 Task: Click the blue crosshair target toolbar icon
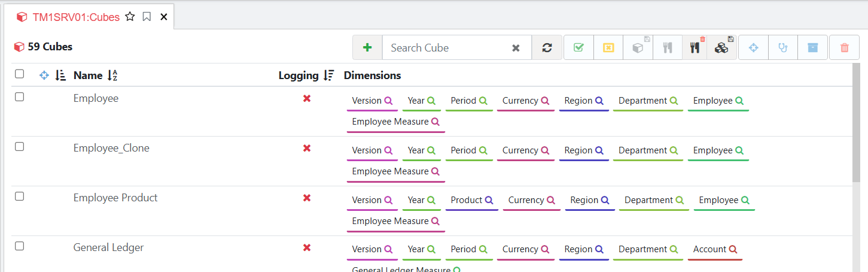click(753, 47)
